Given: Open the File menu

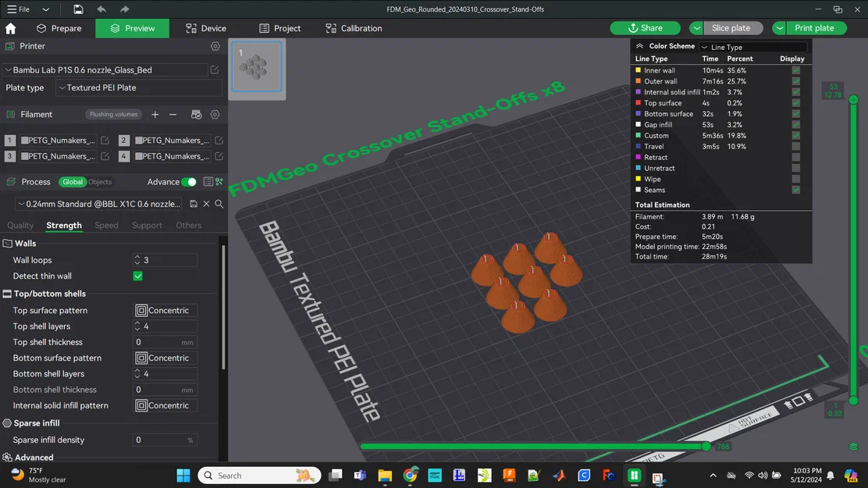Looking at the screenshot, I should 19,9.
